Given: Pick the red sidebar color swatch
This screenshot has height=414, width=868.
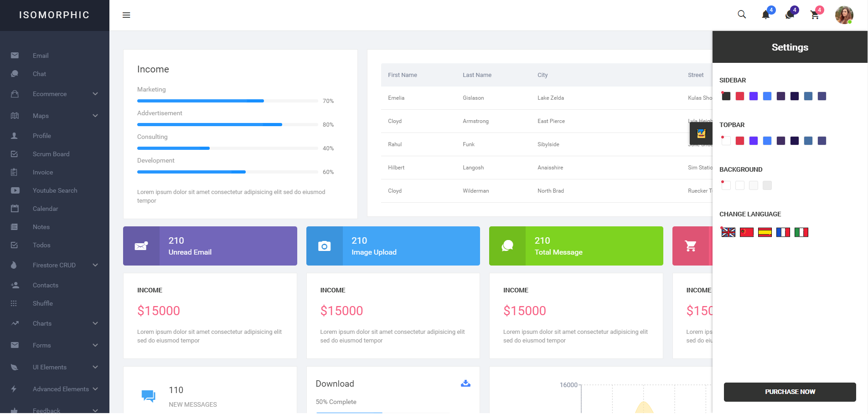Looking at the screenshot, I should (740, 96).
